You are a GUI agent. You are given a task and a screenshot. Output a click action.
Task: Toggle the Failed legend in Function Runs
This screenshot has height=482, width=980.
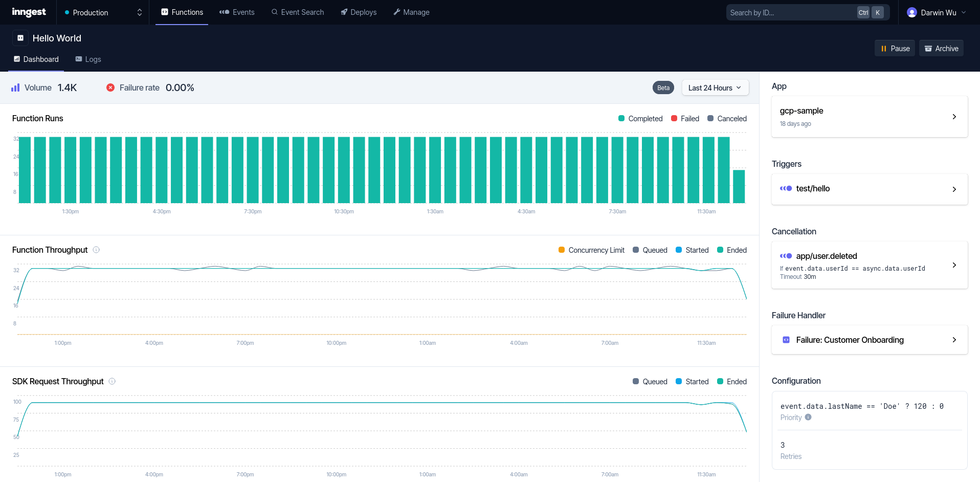pos(685,118)
